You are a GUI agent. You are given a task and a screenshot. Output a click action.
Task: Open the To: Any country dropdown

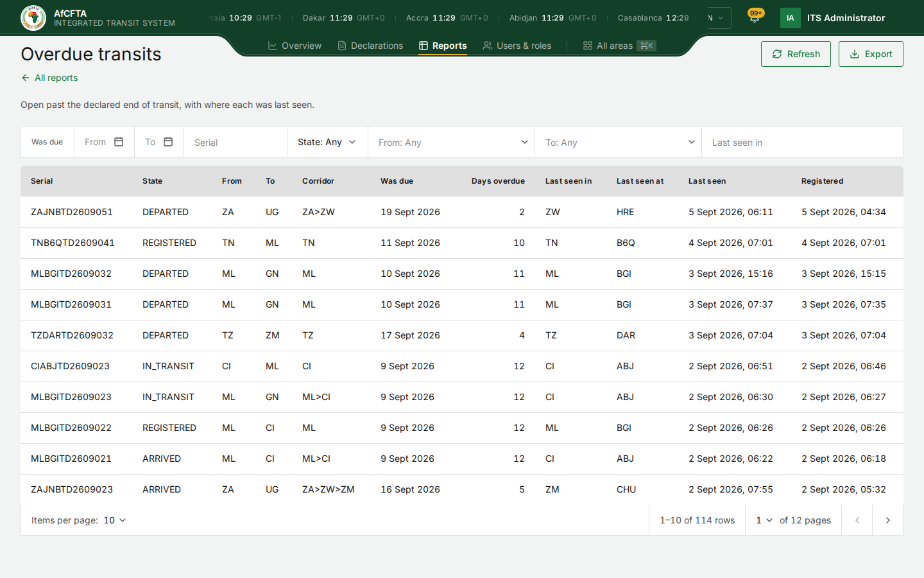point(619,142)
